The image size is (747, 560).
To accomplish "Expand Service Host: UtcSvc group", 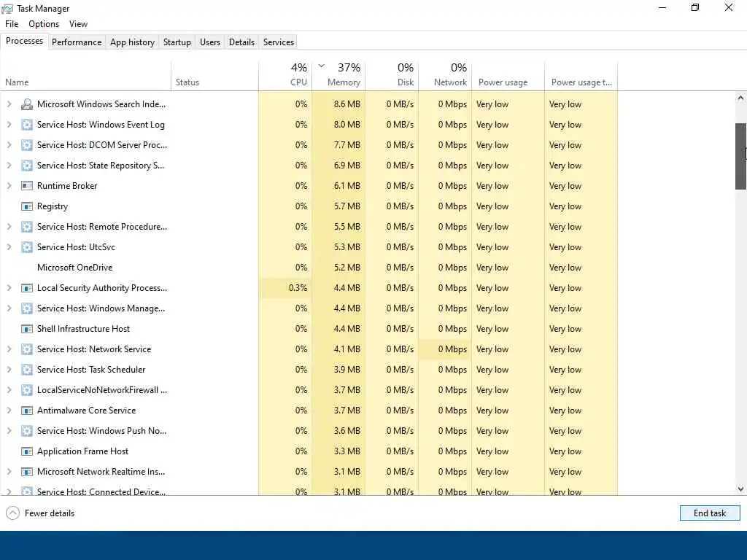I will tap(9, 248).
